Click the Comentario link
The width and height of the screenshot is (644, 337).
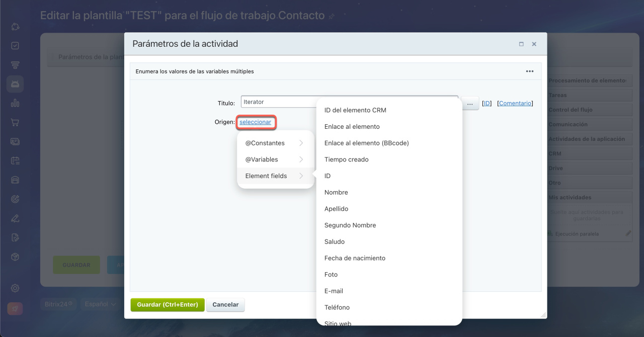click(515, 103)
